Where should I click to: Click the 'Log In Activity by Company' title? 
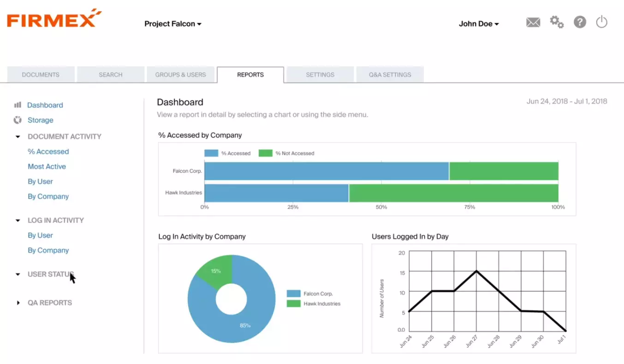click(202, 237)
